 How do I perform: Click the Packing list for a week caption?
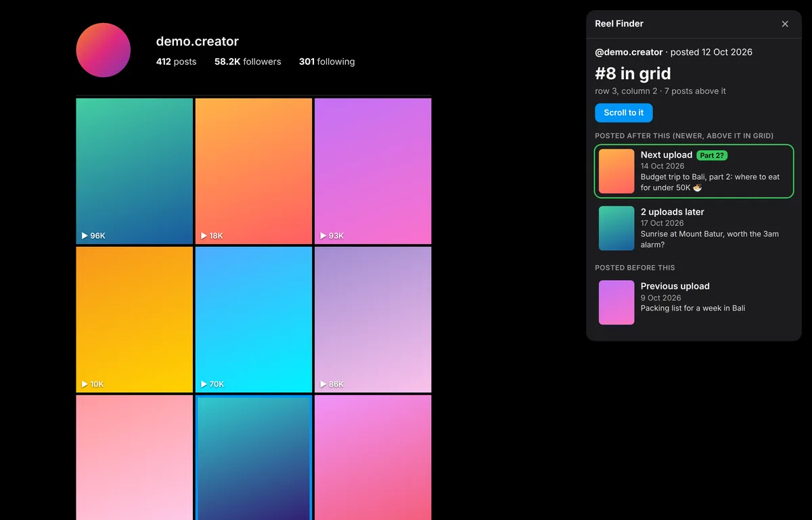(x=693, y=308)
